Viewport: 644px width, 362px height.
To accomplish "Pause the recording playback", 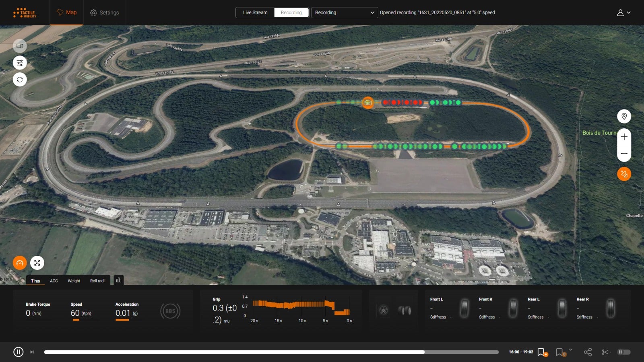I will click(x=19, y=352).
